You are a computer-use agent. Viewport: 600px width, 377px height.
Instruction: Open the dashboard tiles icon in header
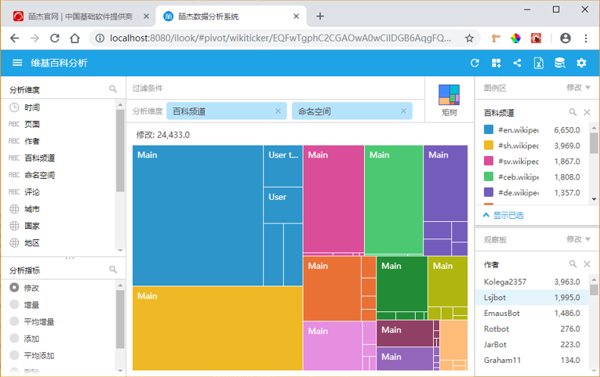click(x=496, y=63)
